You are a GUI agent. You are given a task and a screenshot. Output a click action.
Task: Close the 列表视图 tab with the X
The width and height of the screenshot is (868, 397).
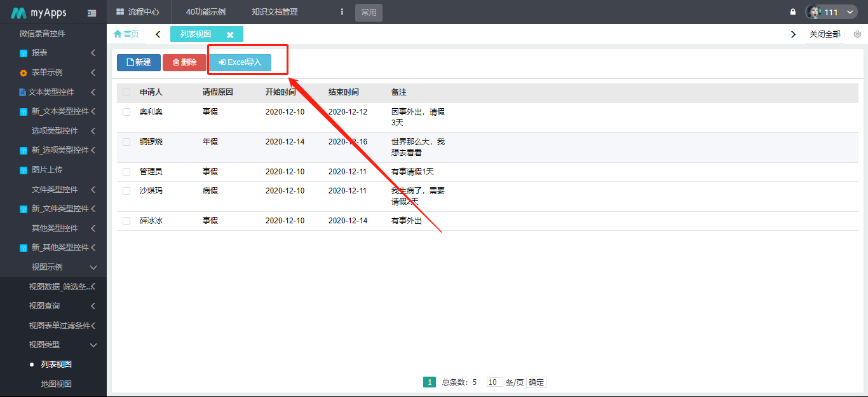click(230, 35)
